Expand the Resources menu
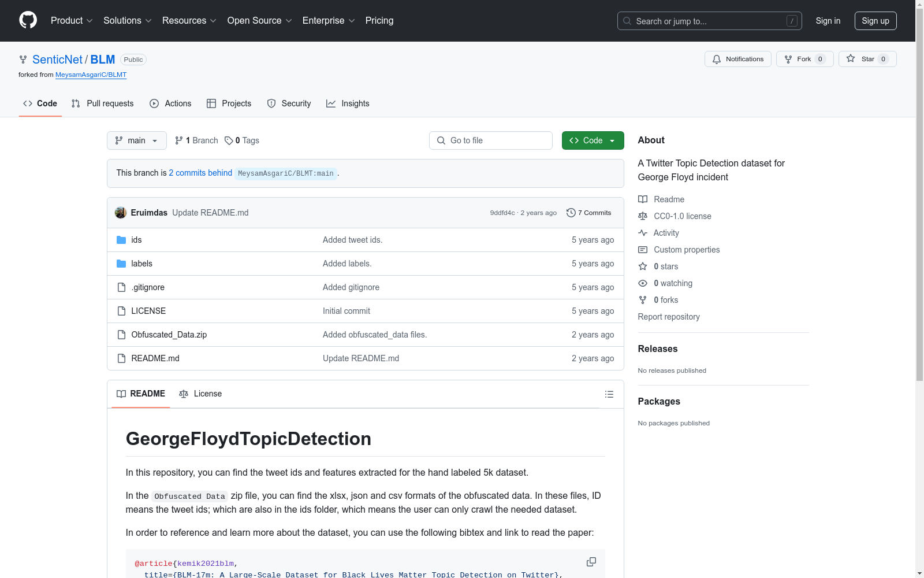 pos(189,21)
